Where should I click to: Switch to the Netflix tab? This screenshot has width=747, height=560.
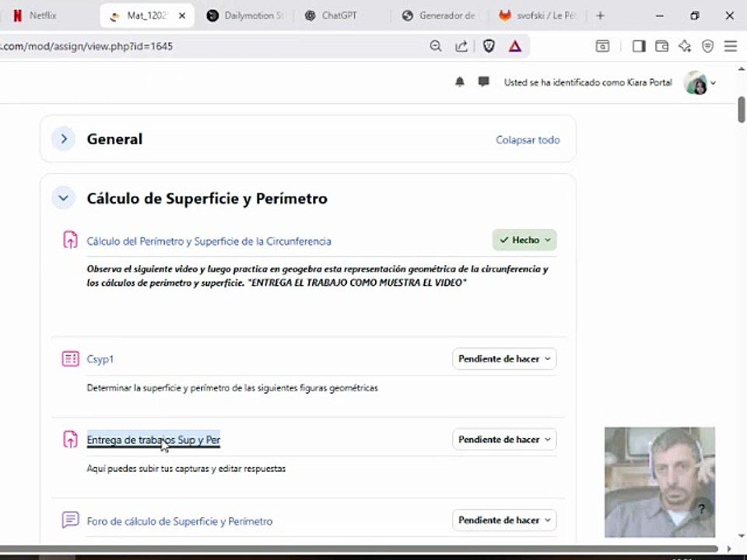point(43,16)
